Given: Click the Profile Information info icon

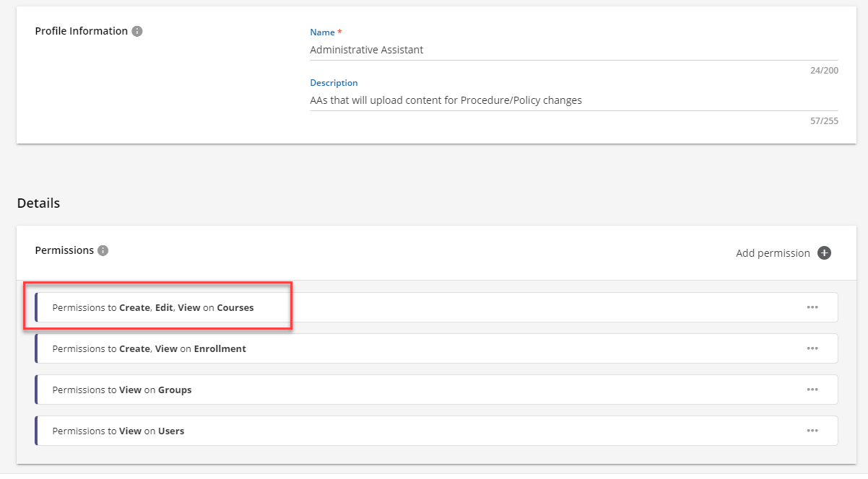Looking at the screenshot, I should (x=137, y=32).
